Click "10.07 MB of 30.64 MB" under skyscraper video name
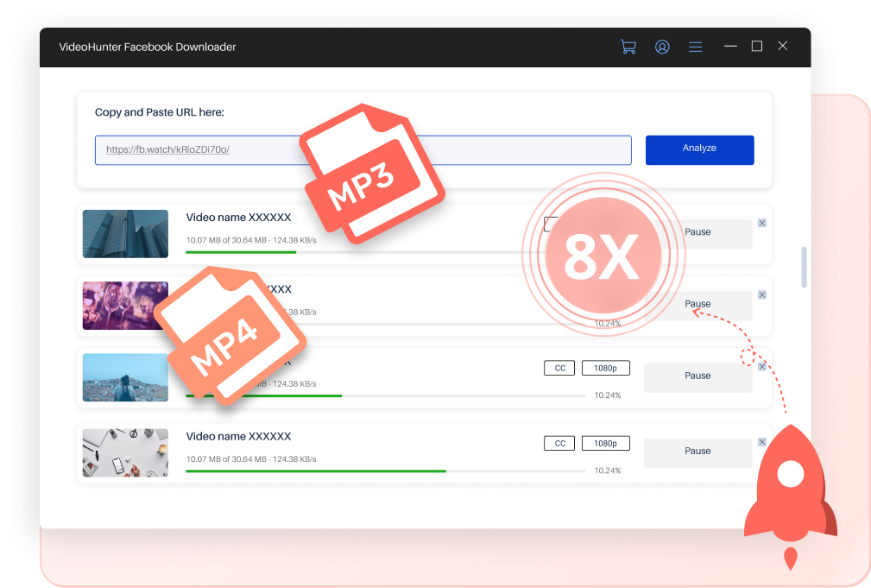The image size is (871, 588). (226, 240)
